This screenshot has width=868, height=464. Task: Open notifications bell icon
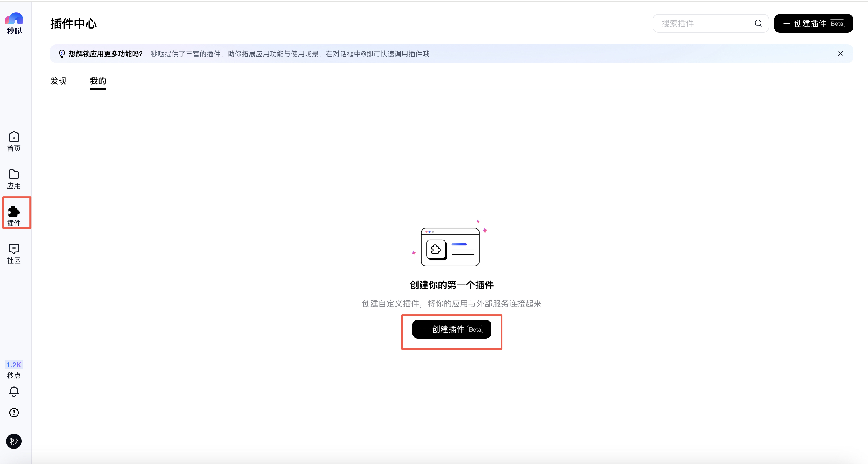coord(14,391)
